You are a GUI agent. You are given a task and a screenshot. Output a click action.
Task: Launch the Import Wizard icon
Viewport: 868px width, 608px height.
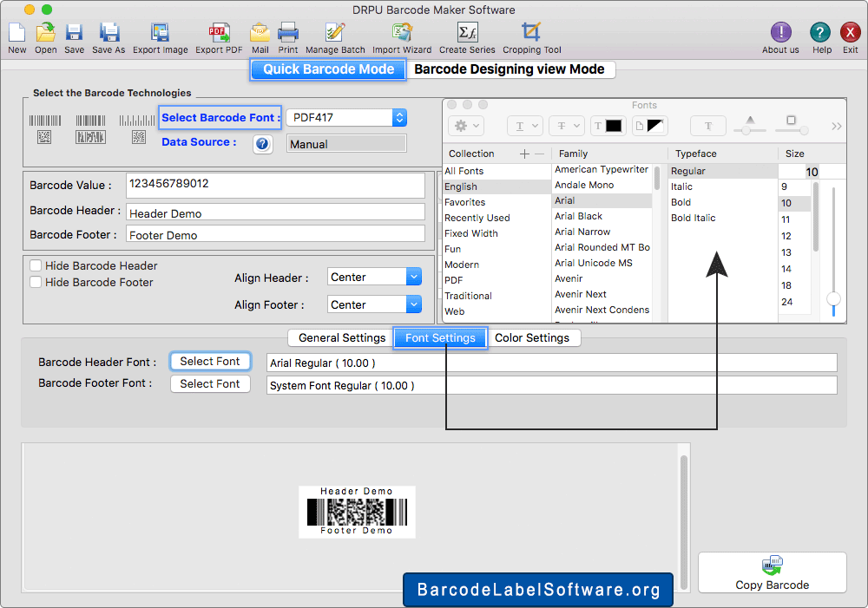coord(402,33)
